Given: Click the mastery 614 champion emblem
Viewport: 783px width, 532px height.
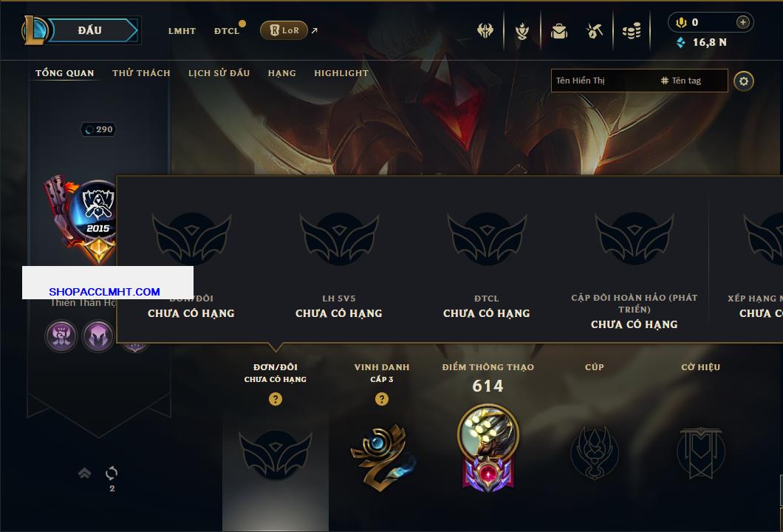Looking at the screenshot, I should click(488, 448).
